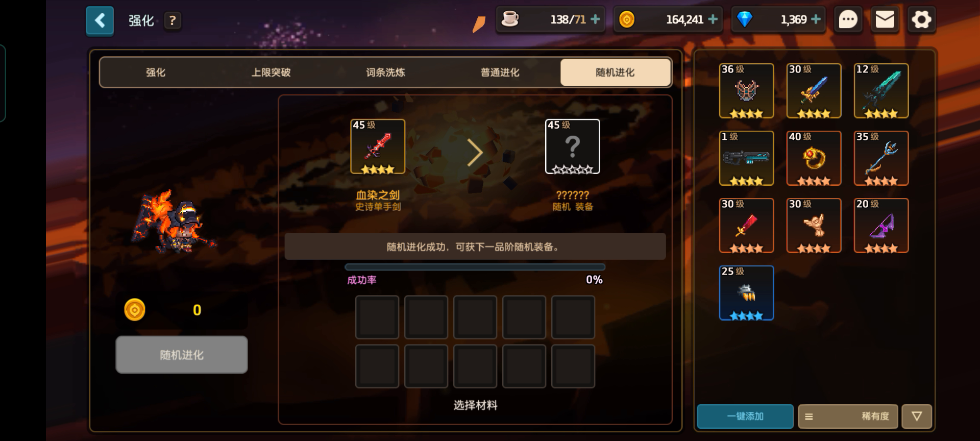Open the settings gear icon
Image resolution: width=980 pixels, height=441 pixels.
(x=921, y=20)
